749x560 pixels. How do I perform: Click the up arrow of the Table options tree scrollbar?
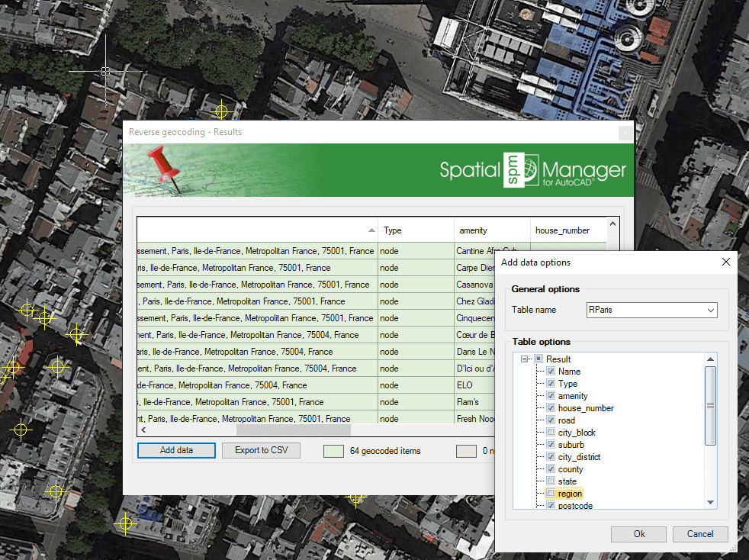point(710,358)
